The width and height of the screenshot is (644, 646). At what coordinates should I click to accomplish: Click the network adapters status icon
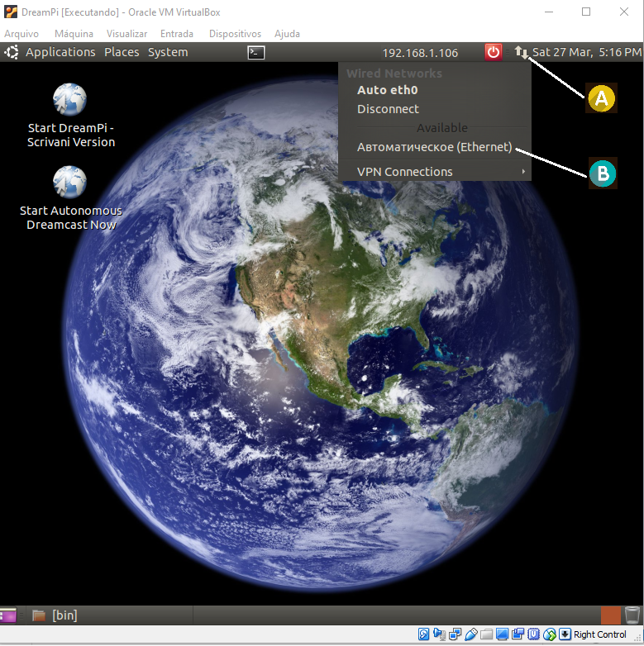(456, 634)
